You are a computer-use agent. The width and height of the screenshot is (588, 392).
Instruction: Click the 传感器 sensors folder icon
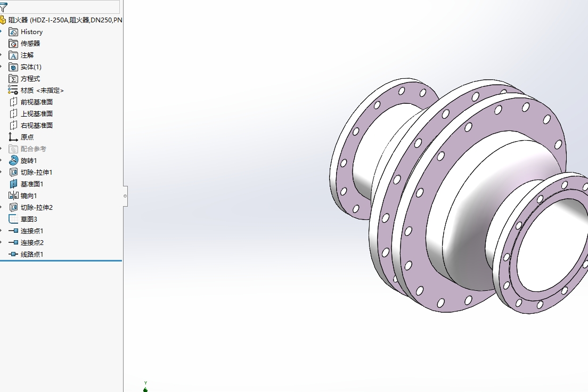coord(13,44)
